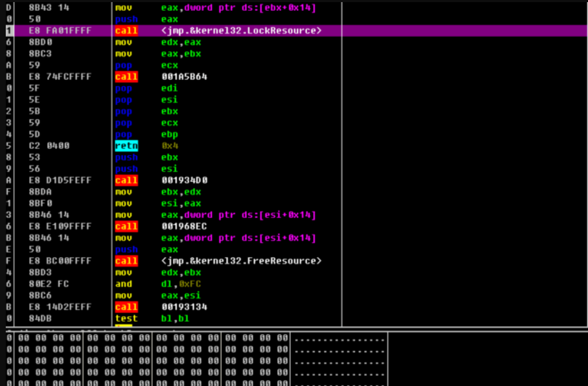Viewport: 588px width, 386px height.
Task: Select the mov ebx,edx instruction
Action: tap(158, 192)
